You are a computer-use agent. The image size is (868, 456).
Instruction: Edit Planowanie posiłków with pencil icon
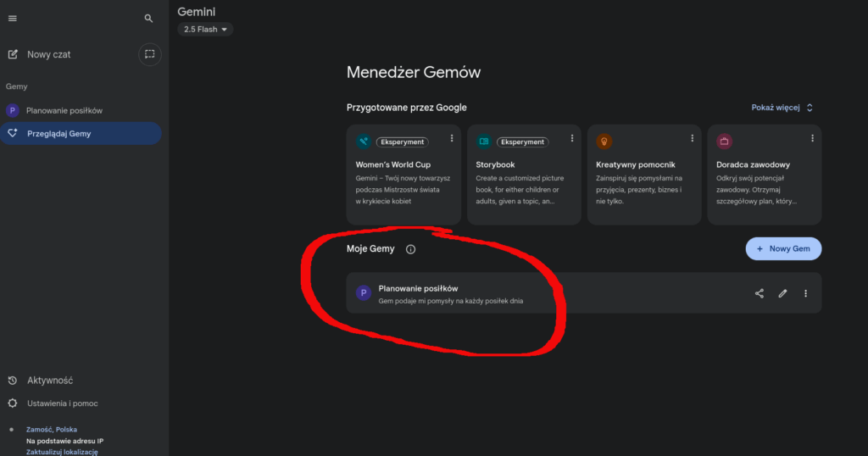click(x=782, y=293)
